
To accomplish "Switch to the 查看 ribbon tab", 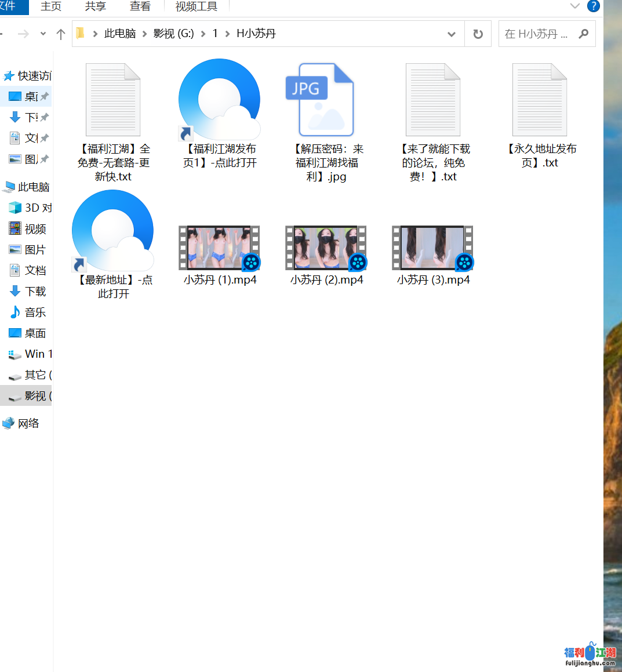I will click(x=140, y=6).
